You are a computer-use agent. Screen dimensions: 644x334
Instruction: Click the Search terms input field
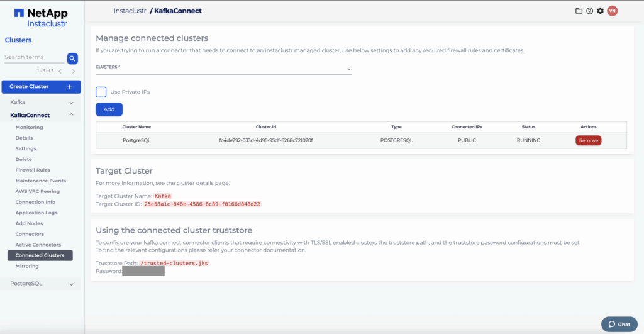coord(34,57)
